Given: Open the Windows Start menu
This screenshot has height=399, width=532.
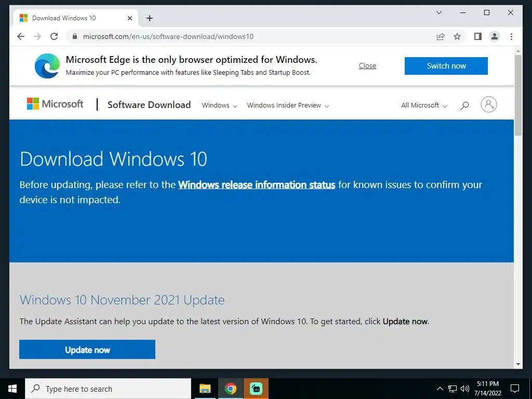Looking at the screenshot, I should coord(12,389).
